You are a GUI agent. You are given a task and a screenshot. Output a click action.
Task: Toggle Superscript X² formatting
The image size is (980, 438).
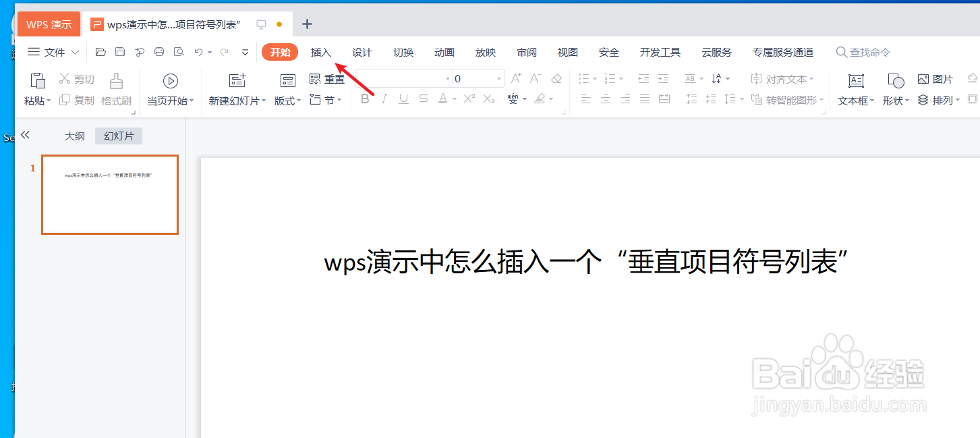click(x=469, y=99)
